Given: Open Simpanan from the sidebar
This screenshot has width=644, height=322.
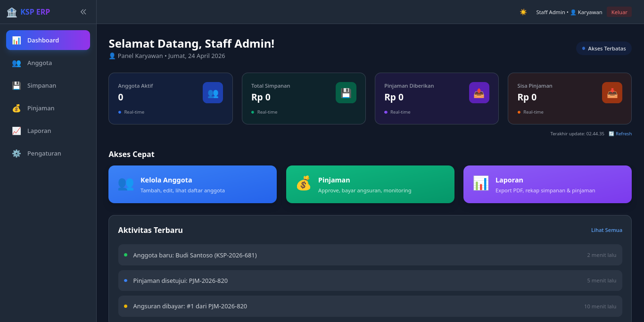Looking at the screenshot, I should point(48,85).
